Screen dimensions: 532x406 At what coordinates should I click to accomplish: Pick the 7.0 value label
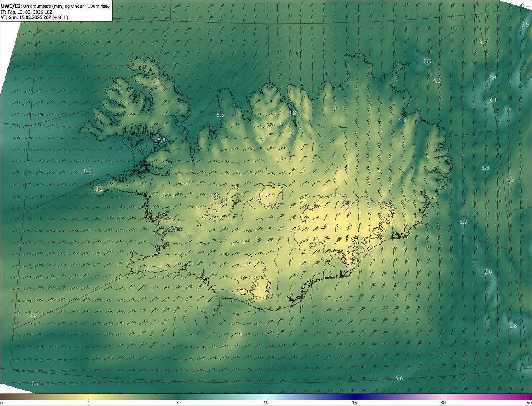tap(493, 77)
